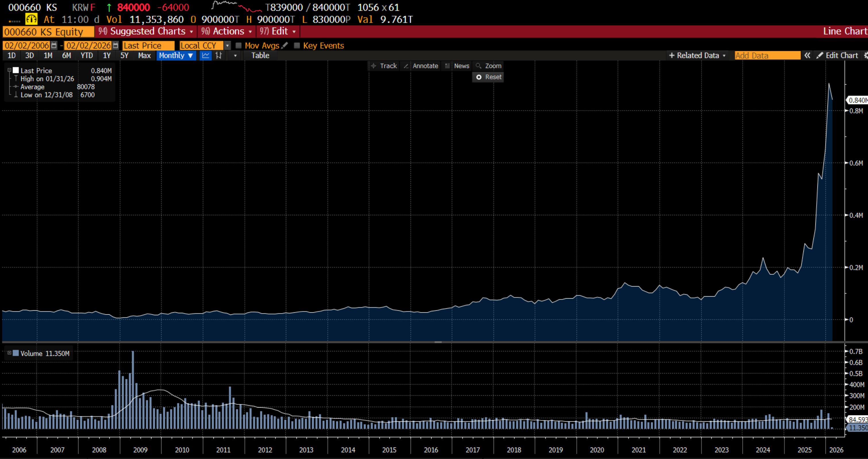Open the end date calendar picker
Screen dimensions: 868x459
116,45
